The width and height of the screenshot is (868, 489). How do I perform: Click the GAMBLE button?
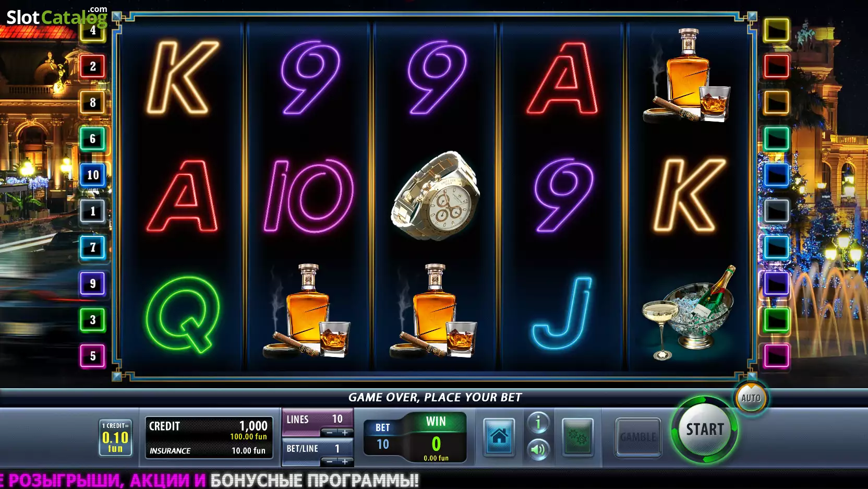pyautogui.click(x=638, y=437)
